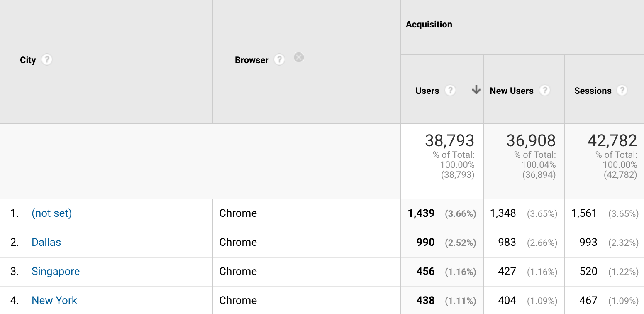The height and width of the screenshot is (314, 644).
Task: Click the Acquisition group header
Action: [x=429, y=25]
